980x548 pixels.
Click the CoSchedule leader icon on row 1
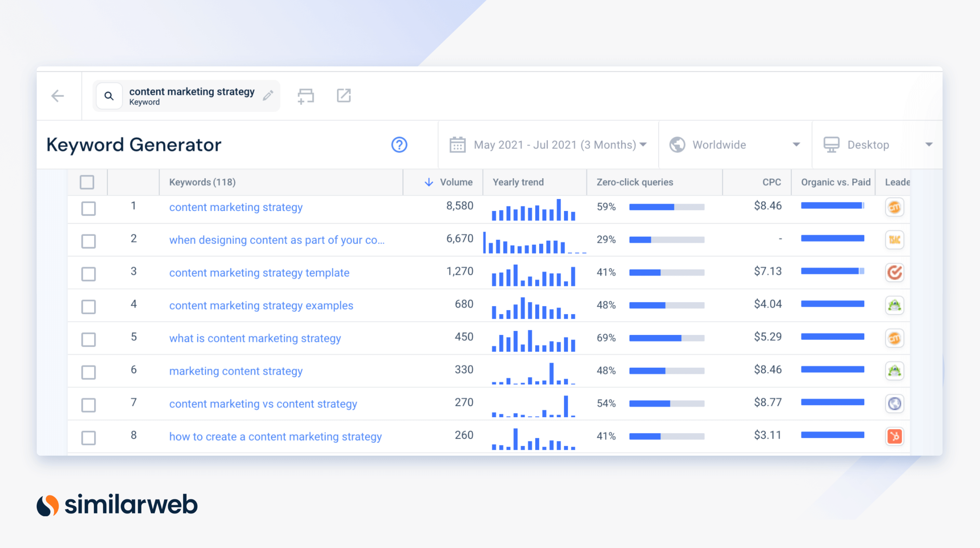(x=895, y=207)
